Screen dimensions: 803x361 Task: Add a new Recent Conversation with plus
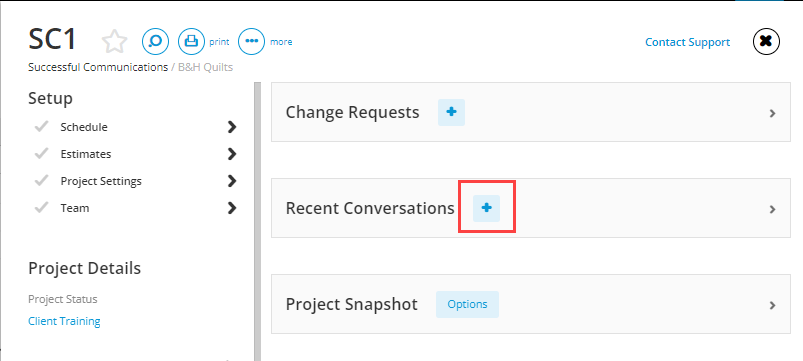point(486,208)
